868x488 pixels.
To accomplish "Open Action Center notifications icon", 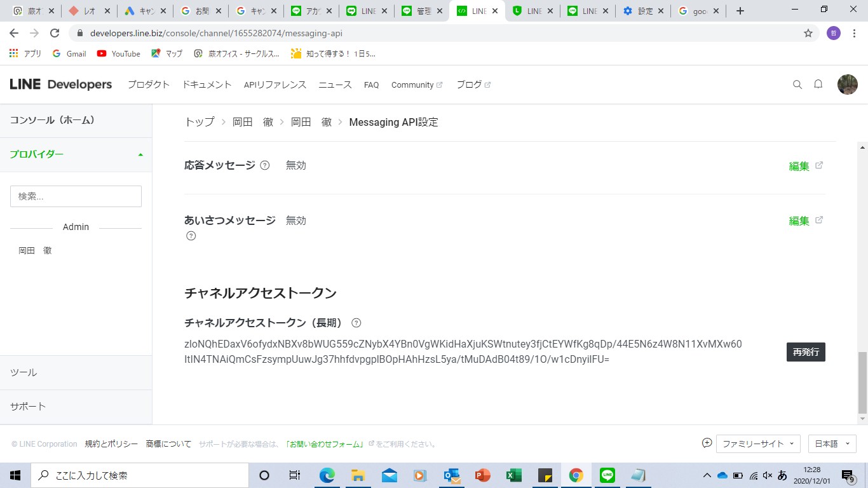I will [848, 475].
